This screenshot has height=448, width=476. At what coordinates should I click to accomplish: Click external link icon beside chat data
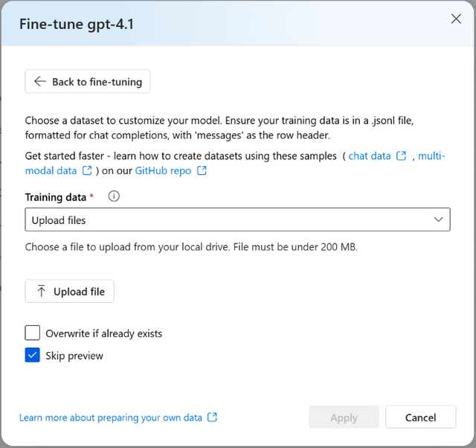[402, 156]
